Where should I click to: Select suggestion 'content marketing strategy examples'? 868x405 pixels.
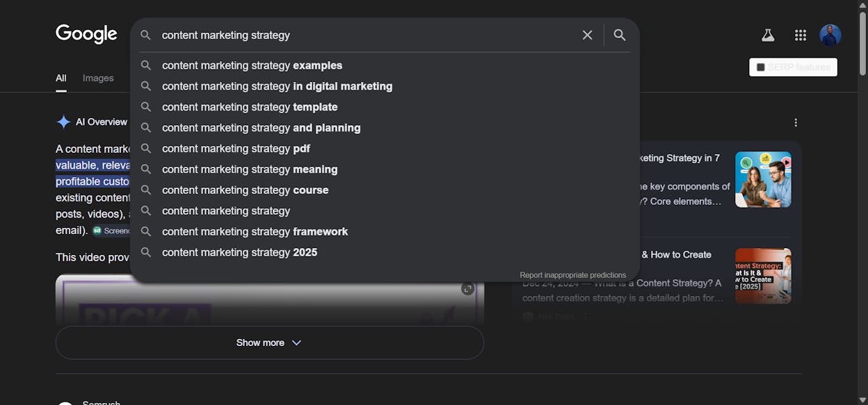coord(385,65)
